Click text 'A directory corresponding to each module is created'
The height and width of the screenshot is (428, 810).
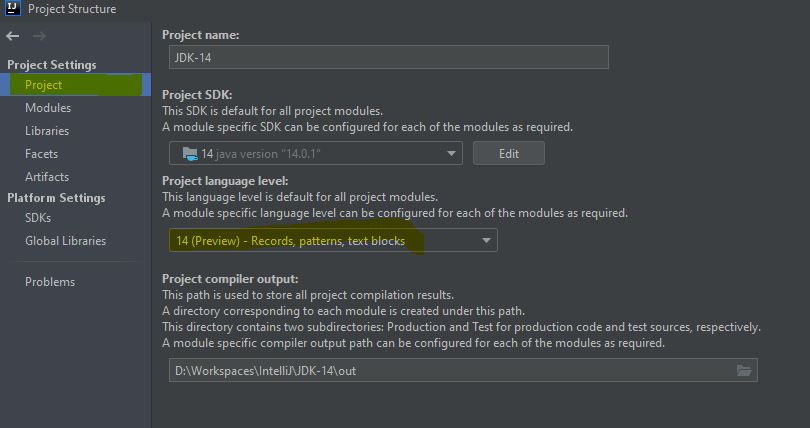tap(344, 311)
